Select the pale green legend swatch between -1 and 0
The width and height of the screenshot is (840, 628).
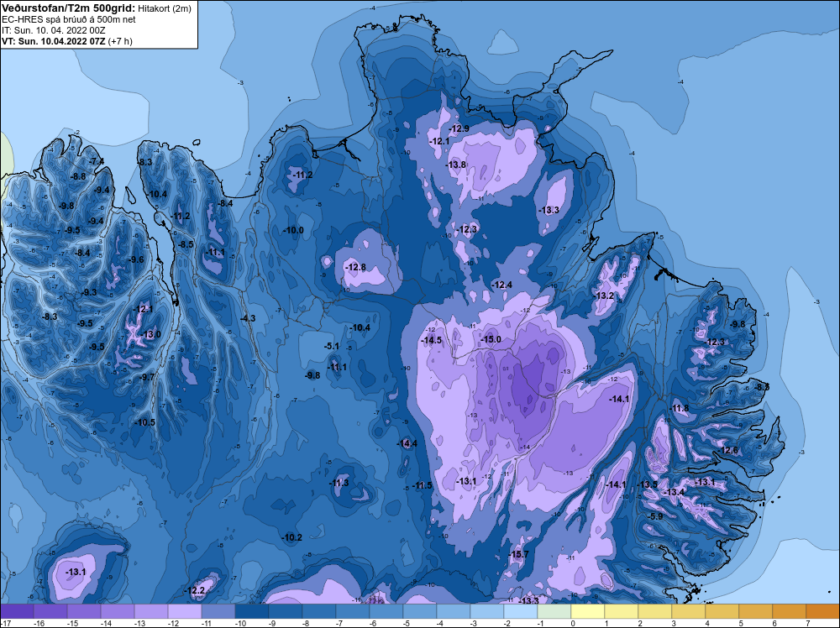coord(554,611)
